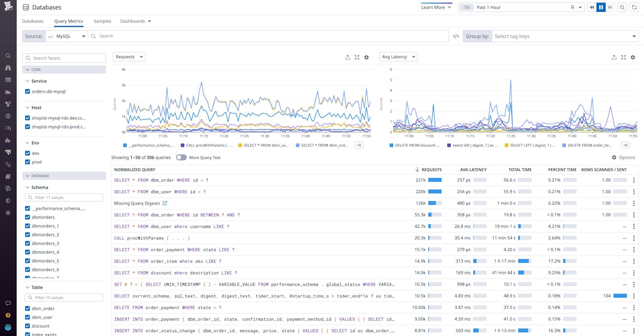Select the Watchdog binoculars icon in sidebar

point(8,68)
